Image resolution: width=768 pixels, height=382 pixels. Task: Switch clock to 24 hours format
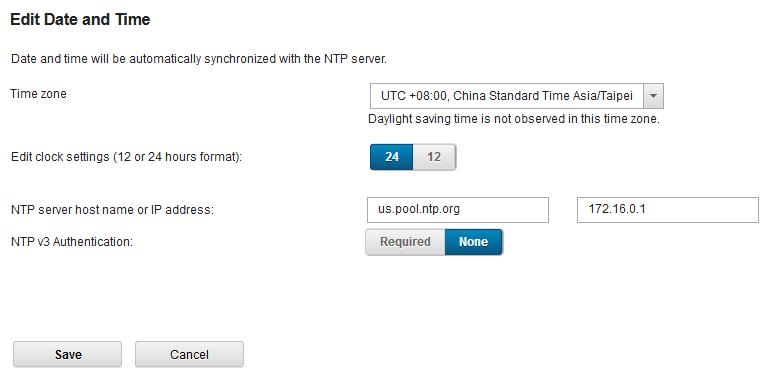coord(392,157)
